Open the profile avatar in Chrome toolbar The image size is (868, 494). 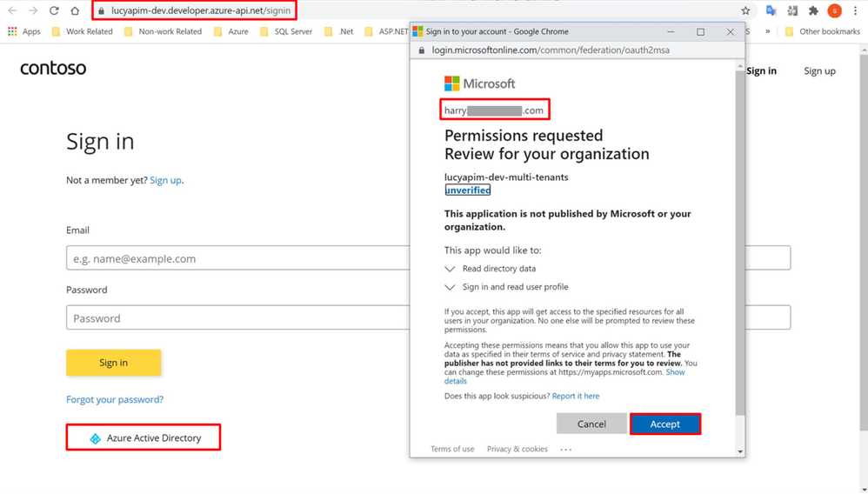coord(834,10)
